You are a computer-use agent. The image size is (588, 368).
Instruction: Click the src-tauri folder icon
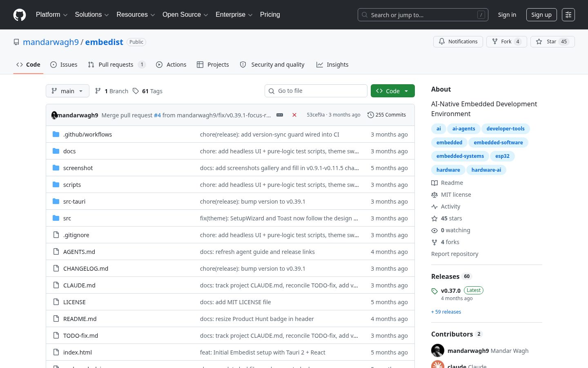pyautogui.click(x=56, y=201)
